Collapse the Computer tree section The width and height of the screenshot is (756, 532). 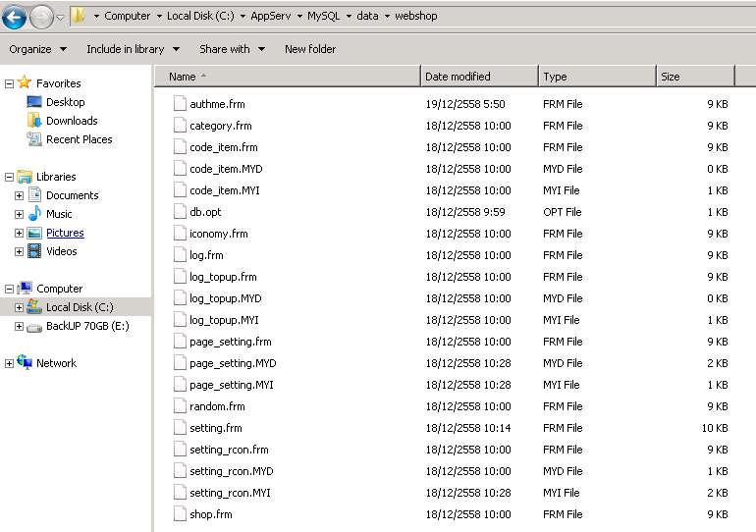(x=9, y=290)
